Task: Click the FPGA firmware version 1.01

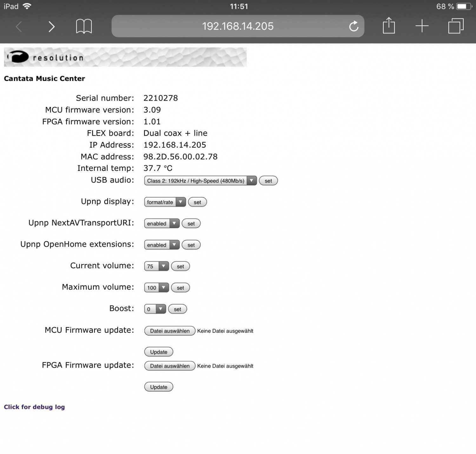Action: pyautogui.click(x=152, y=122)
